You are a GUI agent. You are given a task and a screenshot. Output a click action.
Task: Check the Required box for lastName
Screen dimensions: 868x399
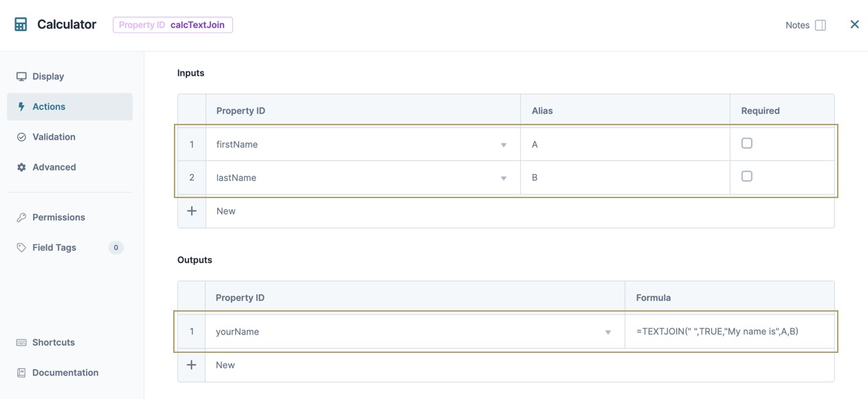coord(747,177)
